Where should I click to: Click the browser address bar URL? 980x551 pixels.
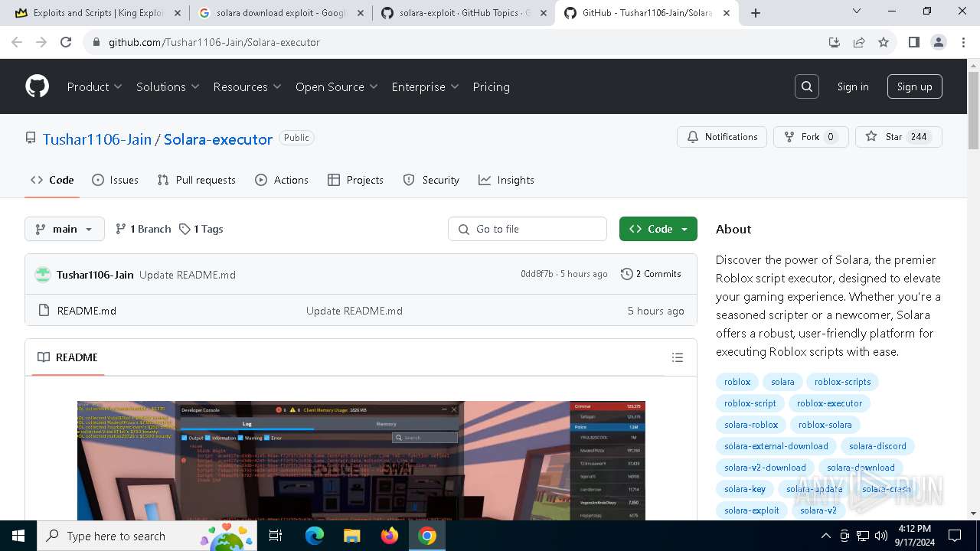click(x=214, y=42)
